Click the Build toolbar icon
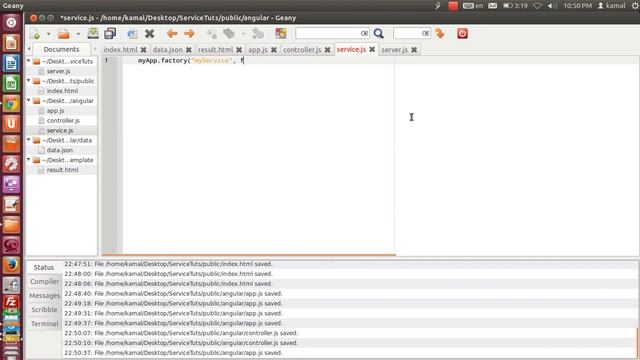640x360 pixels. pos(229,33)
